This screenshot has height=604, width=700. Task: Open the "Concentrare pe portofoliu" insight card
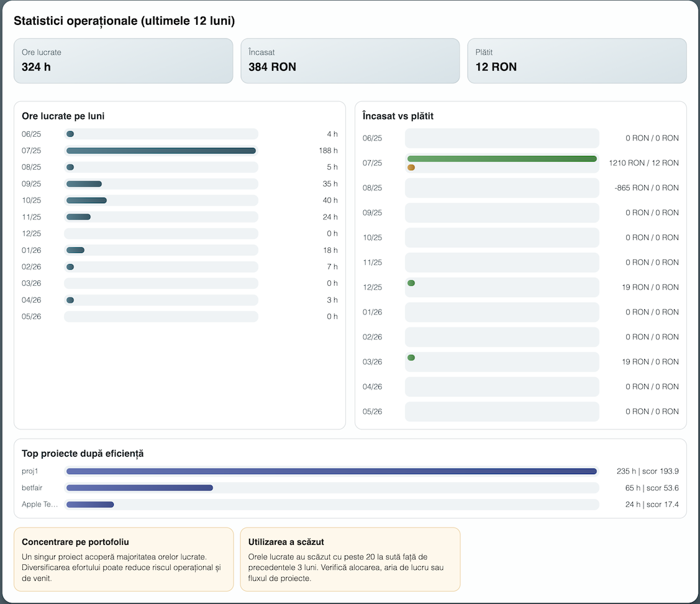point(124,559)
